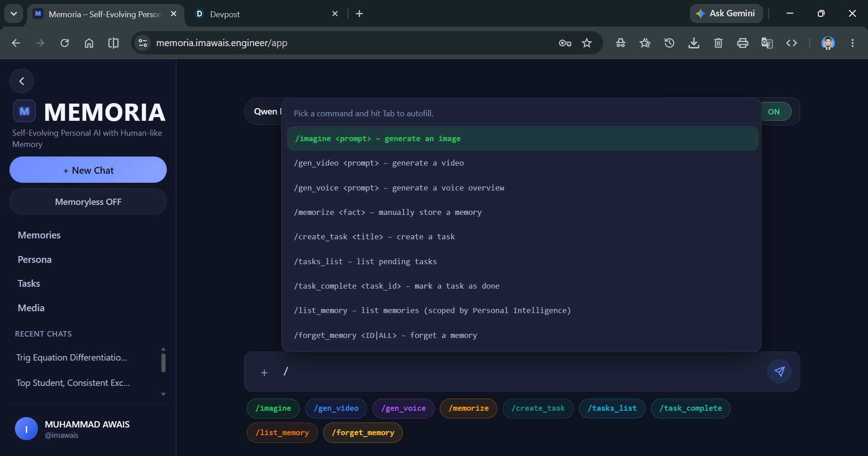Expand the tab search chevron in title bar

tap(14, 14)
